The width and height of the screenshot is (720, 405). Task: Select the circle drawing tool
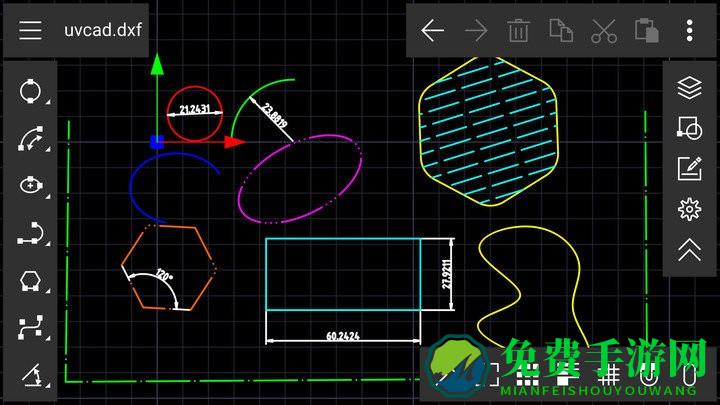click(x=30, y=91)
